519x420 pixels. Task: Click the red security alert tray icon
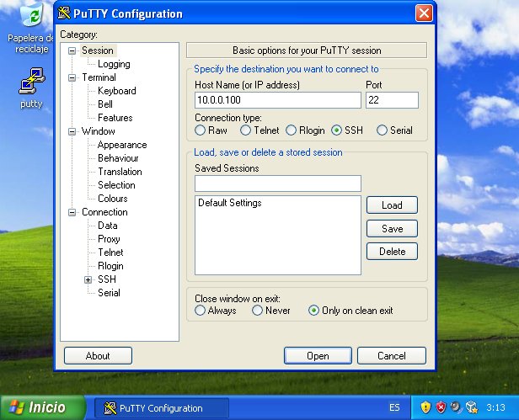(x=441, y=407)
